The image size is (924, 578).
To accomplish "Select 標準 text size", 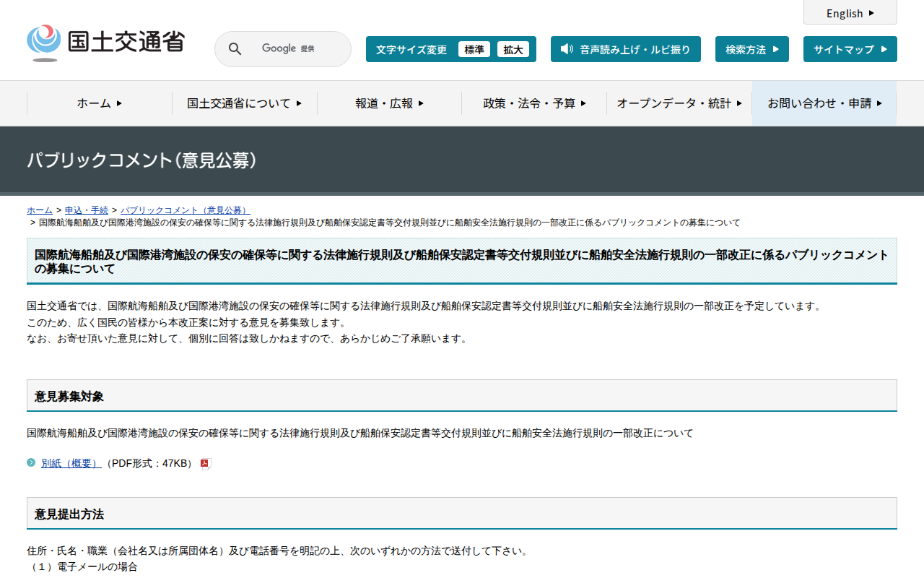I will (474, 49).
